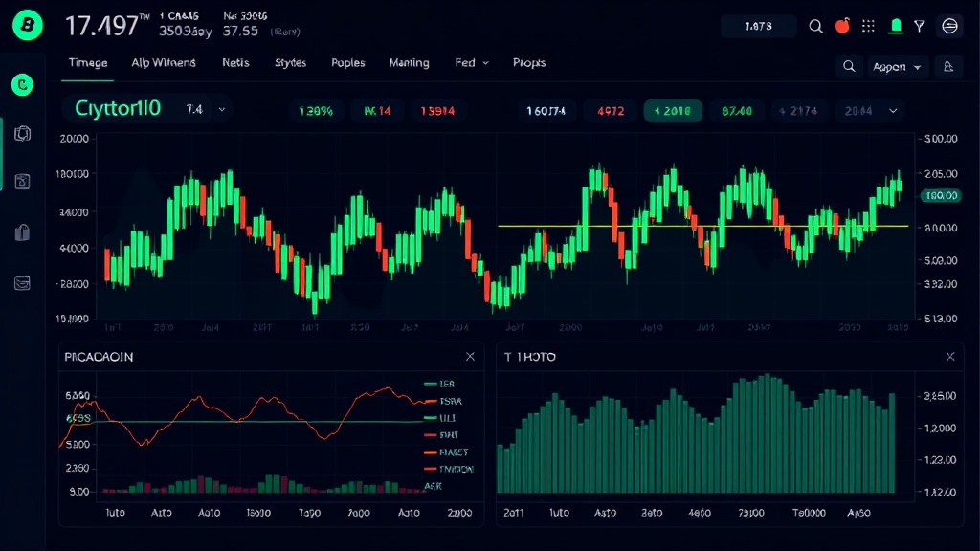Select the 97.40 pill
This screenshot has height=551, width=980.
point(736,111)
